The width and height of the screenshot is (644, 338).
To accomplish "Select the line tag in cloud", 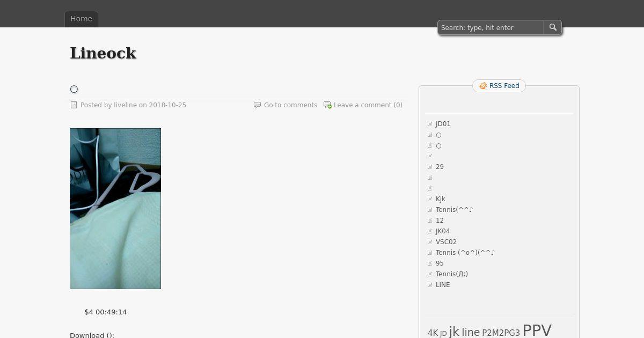I will pos(471,333).
